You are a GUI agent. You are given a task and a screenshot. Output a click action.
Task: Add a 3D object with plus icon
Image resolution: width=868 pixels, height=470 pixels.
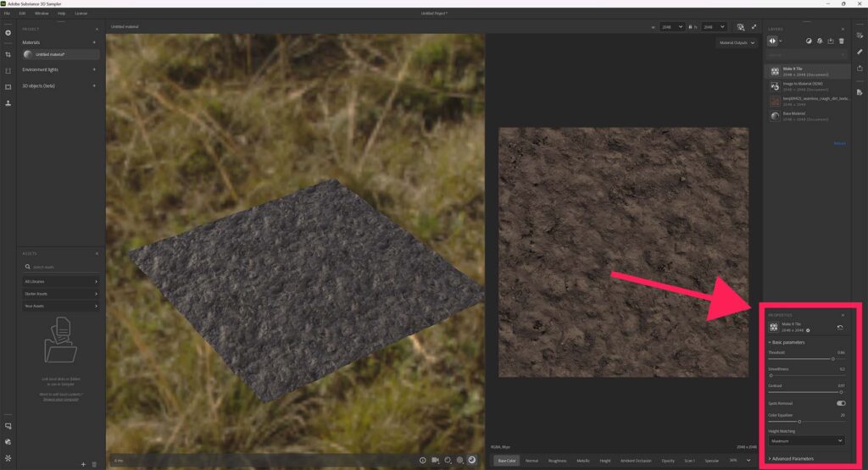(94, 86)
